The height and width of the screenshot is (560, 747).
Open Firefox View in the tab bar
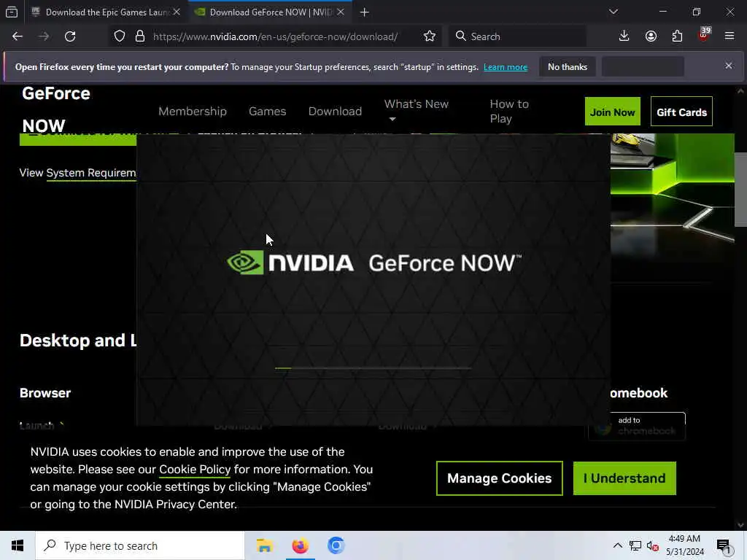point(12,12)
